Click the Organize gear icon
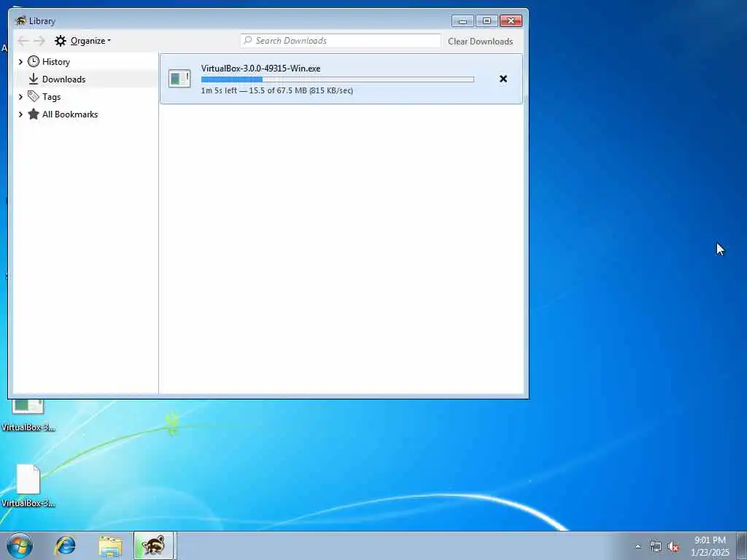The width and height of the screenshot is (747, 560). click(x=60, y=41)
